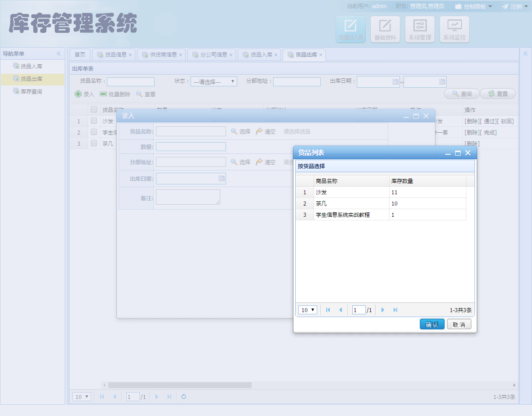The image size is (532, 416).
Task: Collapse the 导航菜单 panel with double-arrow icon
Action: click(x=59, y=54)
